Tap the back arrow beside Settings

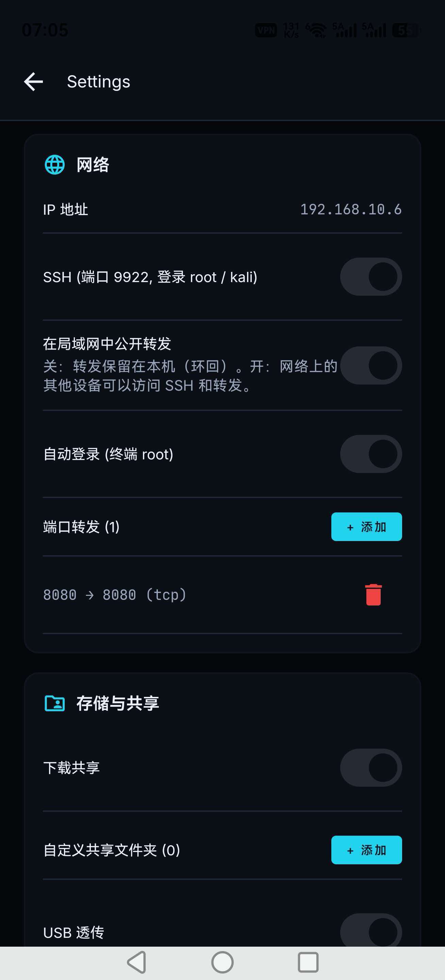pyautogui.click(x=33, y=82)
